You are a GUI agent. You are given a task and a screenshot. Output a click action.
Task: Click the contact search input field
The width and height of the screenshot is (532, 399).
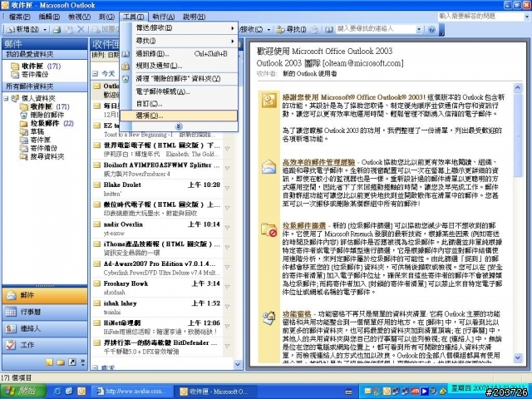pos(375,30)
